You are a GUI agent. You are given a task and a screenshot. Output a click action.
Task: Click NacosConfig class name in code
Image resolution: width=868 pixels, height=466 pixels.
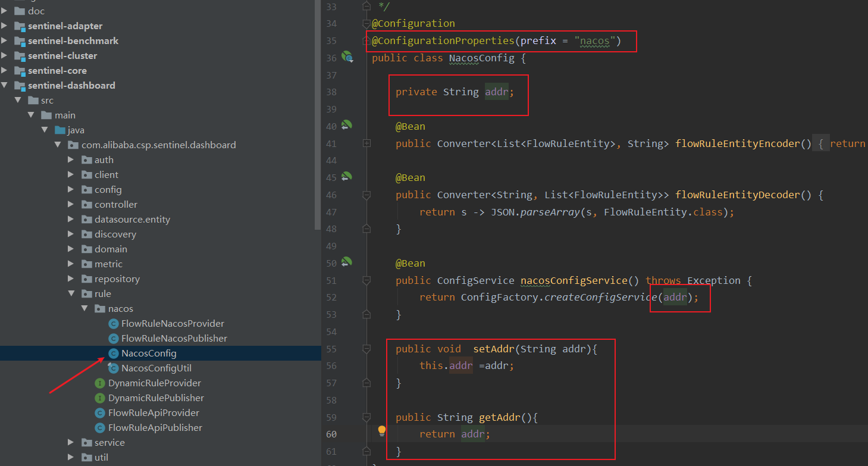(482, 58)
